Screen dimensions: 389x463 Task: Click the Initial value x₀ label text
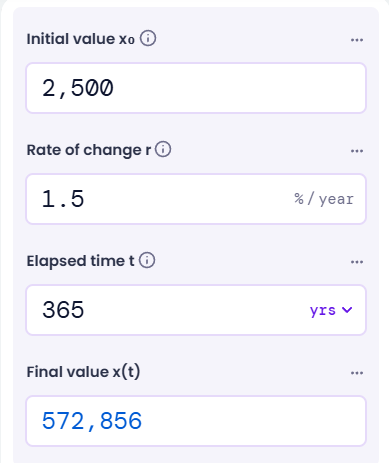click(81, 39)
